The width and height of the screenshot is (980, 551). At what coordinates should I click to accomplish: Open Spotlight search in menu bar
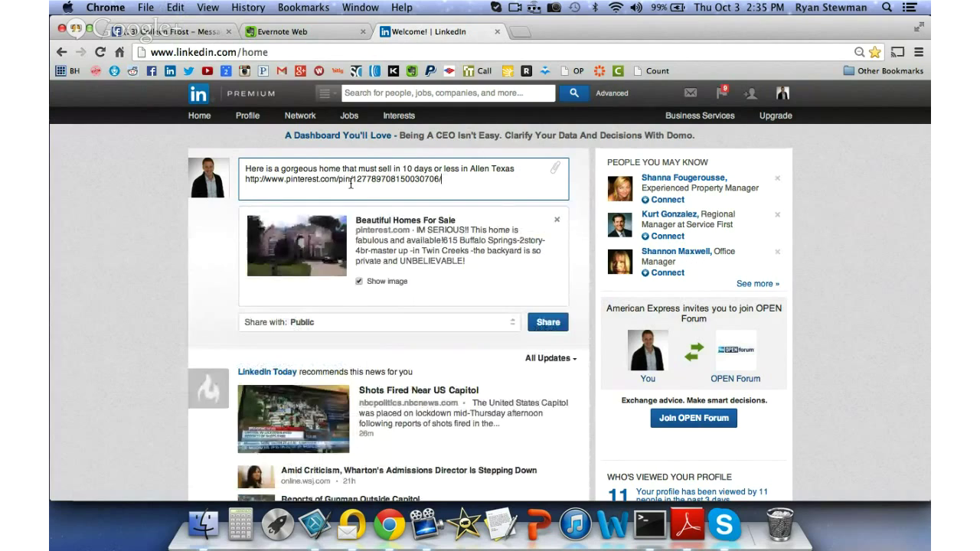(x=887, y=8)
